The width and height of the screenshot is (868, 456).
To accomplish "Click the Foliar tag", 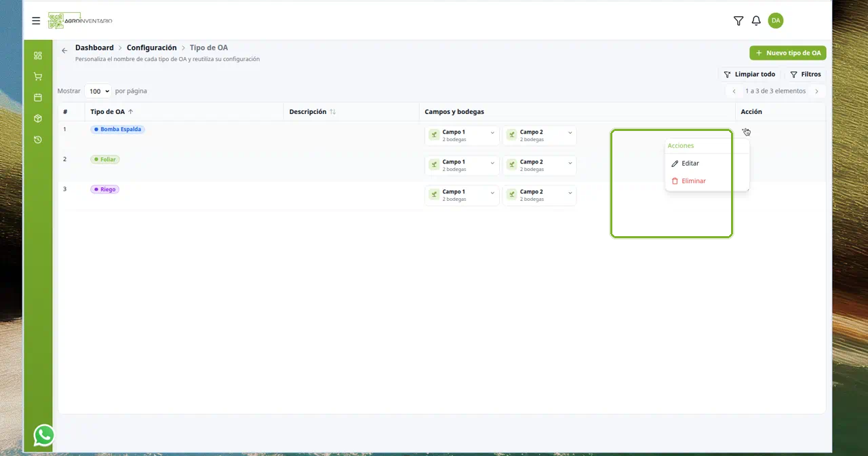I will [105, 159].
